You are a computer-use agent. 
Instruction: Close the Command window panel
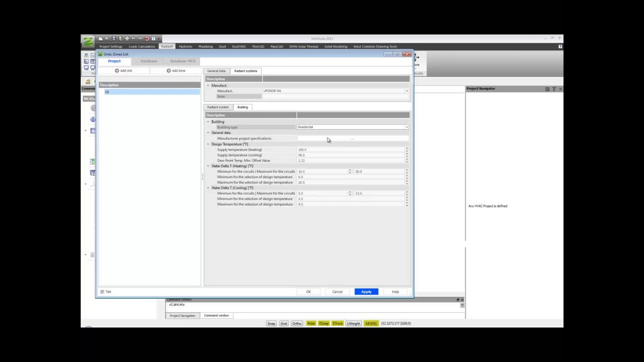462,300
